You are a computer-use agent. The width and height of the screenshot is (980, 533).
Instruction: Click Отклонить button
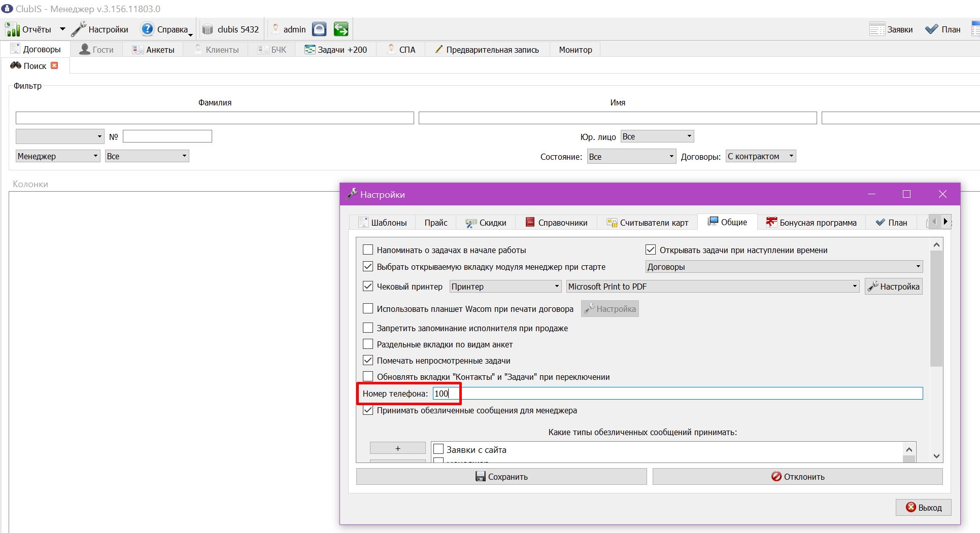(798, 477)
